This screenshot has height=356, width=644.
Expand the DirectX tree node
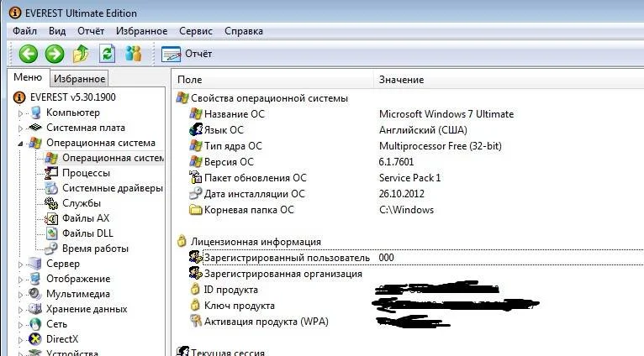click(20, 340)
